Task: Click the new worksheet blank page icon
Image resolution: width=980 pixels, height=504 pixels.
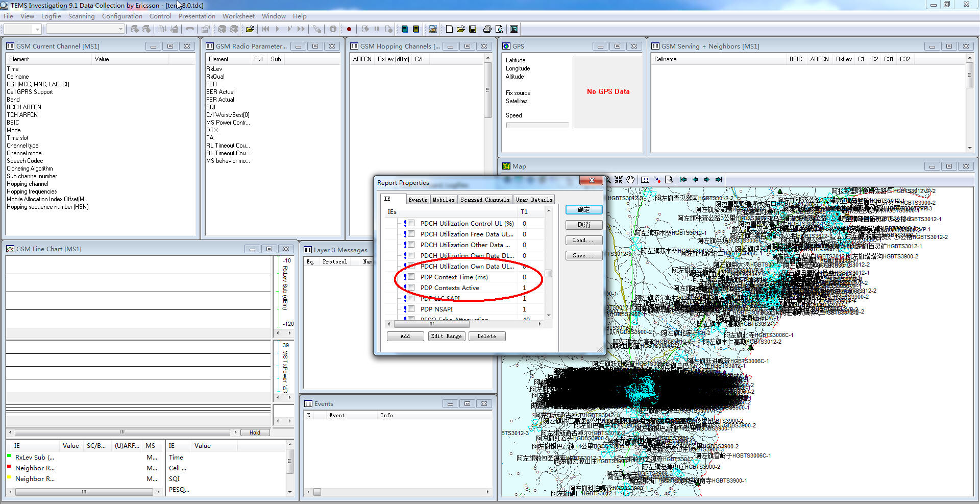Action: click(x=449, y=29)
